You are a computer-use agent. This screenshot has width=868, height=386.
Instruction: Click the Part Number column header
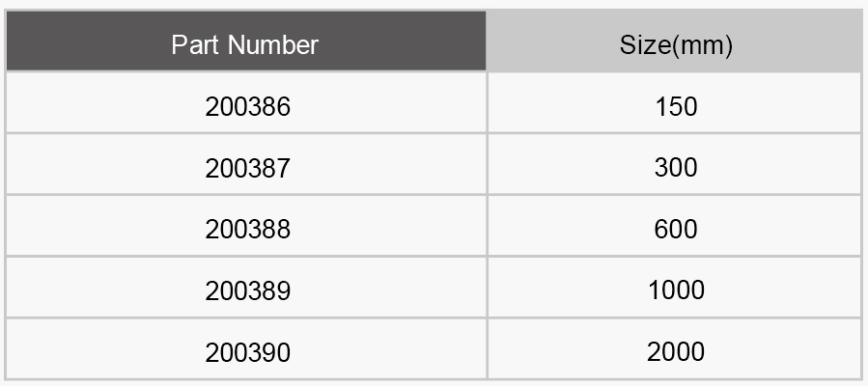pos(246,41)
